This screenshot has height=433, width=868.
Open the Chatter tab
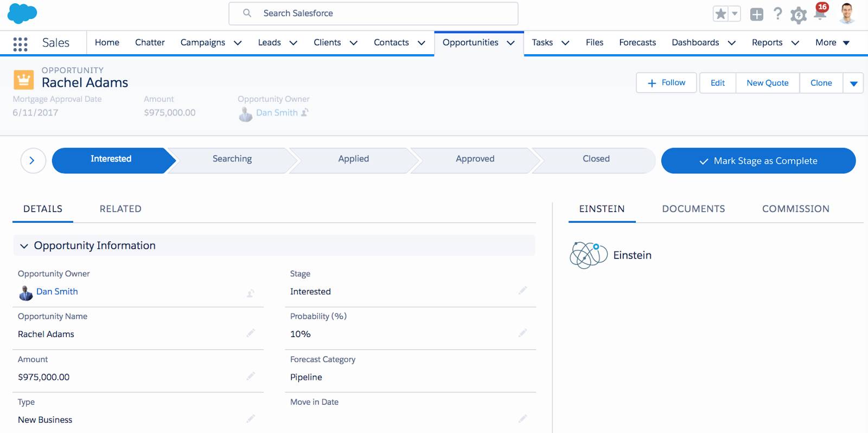[150, 43]
